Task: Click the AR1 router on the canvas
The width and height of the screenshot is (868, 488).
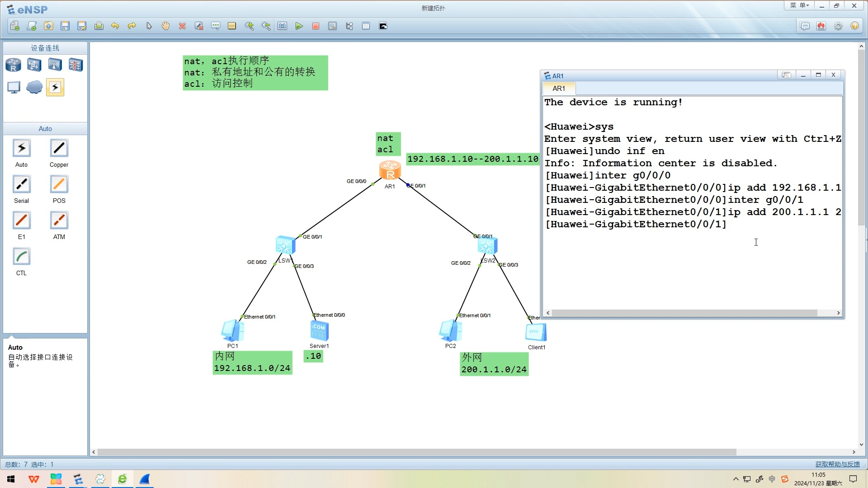Action: (390, 171)
